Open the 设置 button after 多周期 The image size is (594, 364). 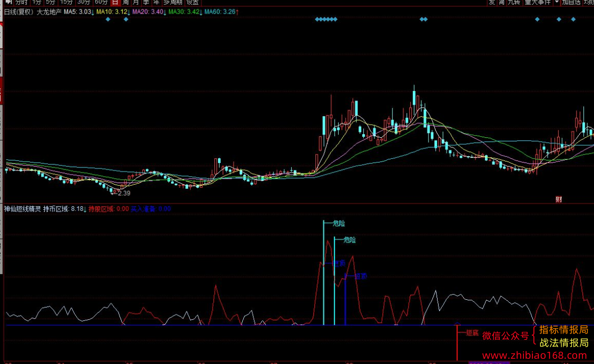(192, 2)
